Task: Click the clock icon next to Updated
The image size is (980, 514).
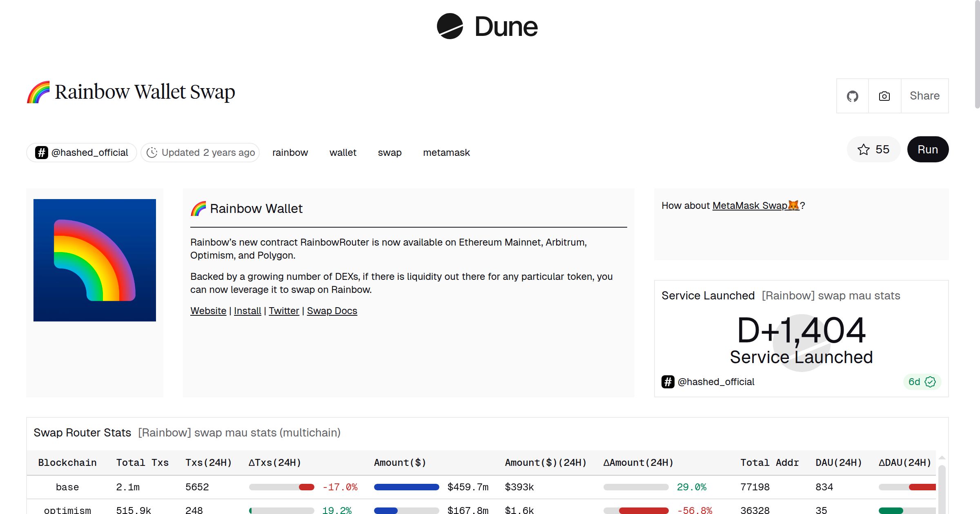Action: point(152,152)
